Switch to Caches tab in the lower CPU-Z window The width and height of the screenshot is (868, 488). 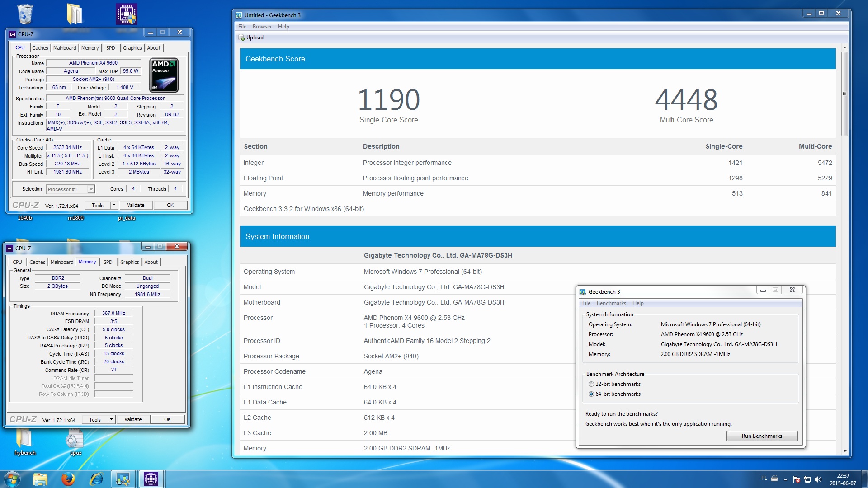(38, 262)
